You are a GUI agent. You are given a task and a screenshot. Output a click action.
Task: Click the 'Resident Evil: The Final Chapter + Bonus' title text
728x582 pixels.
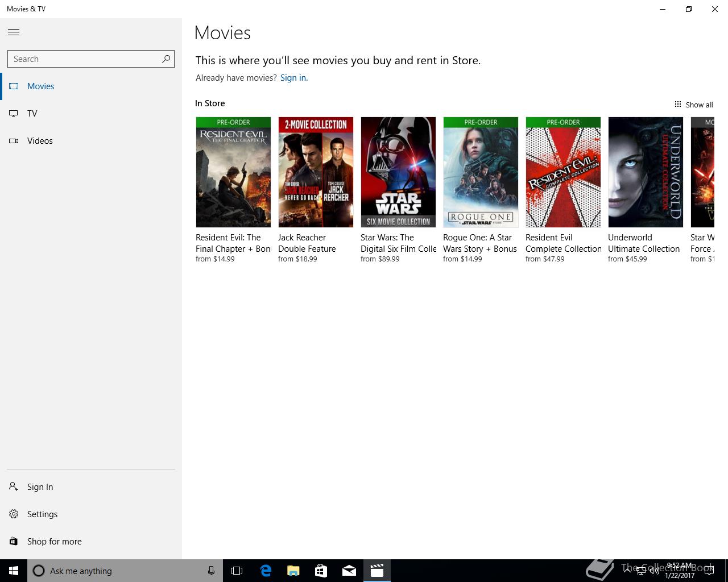[233, 243]
